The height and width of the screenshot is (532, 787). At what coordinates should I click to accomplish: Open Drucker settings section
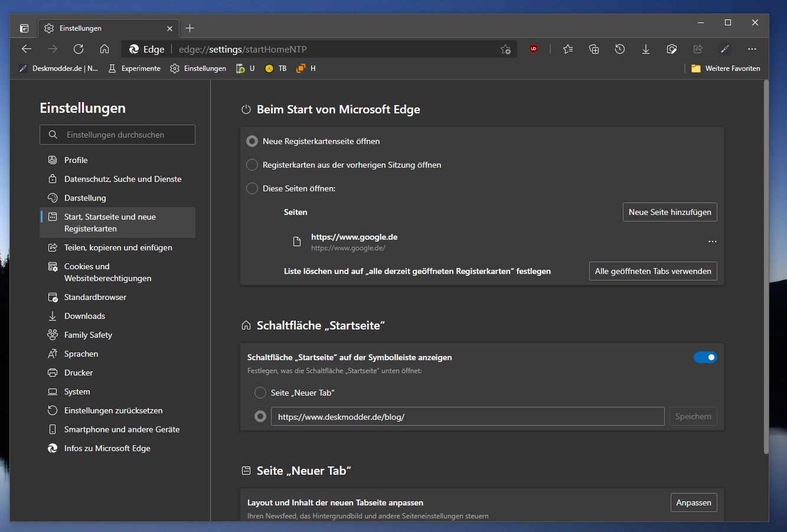[x=117, y=373]
